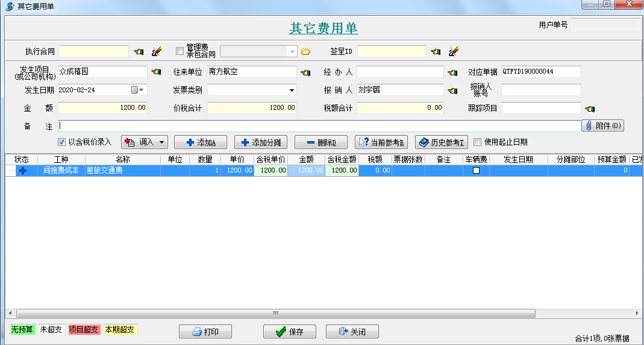The image size is (644, 345).
Task: Click the lookup hand icon beside 报销人
Action: coord(452,91)
